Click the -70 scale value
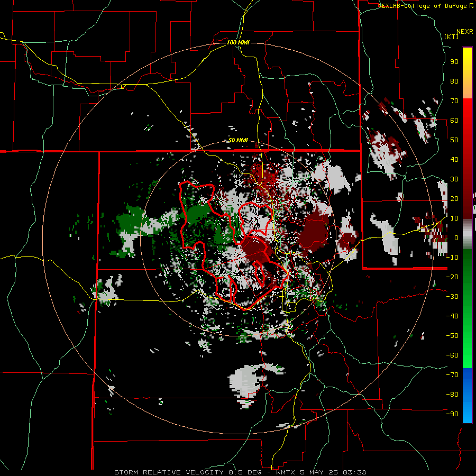 [x=452, y=375]
